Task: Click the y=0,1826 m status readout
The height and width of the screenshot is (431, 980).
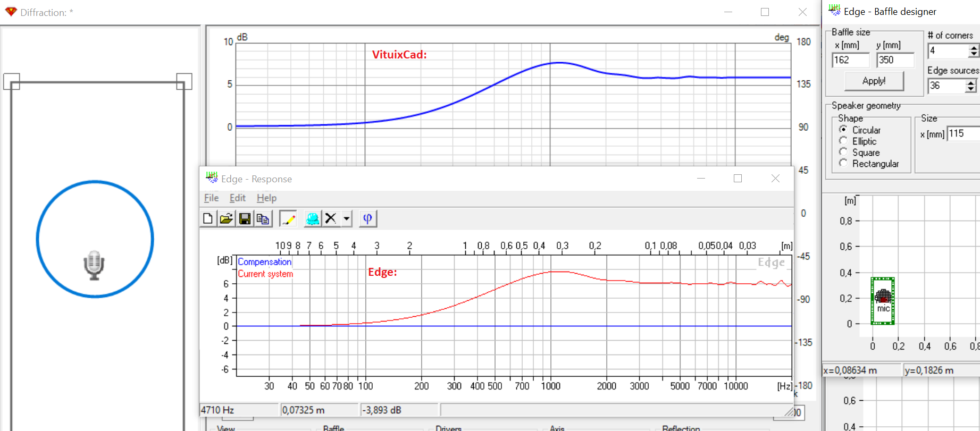Action: tap(941, 370)
